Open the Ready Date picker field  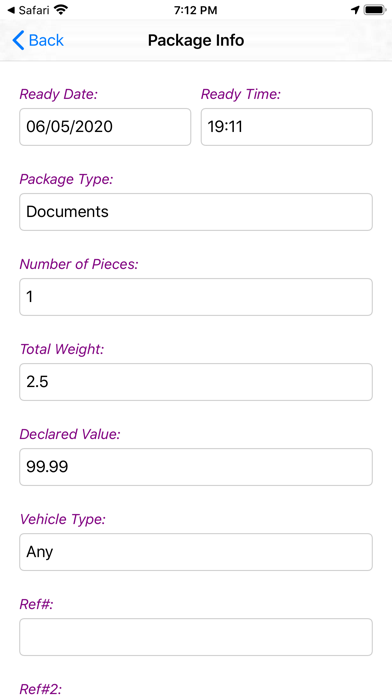(x=105, y=127)
